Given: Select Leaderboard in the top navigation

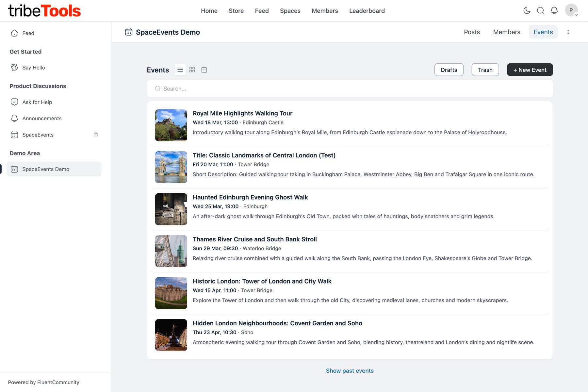Looking at the screenshot, I should click(x=367, y=11).
